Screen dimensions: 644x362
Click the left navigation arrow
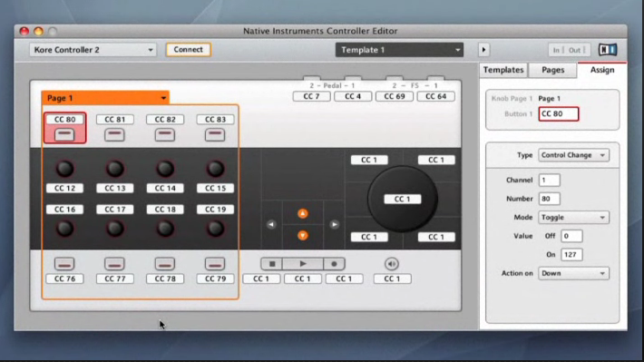[271, 224]
